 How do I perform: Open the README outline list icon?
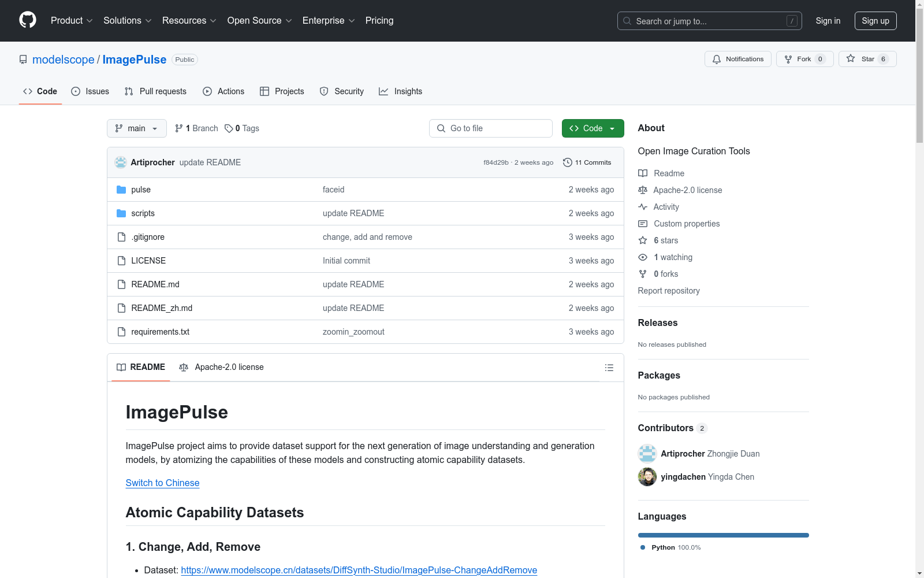pos(609,368)
